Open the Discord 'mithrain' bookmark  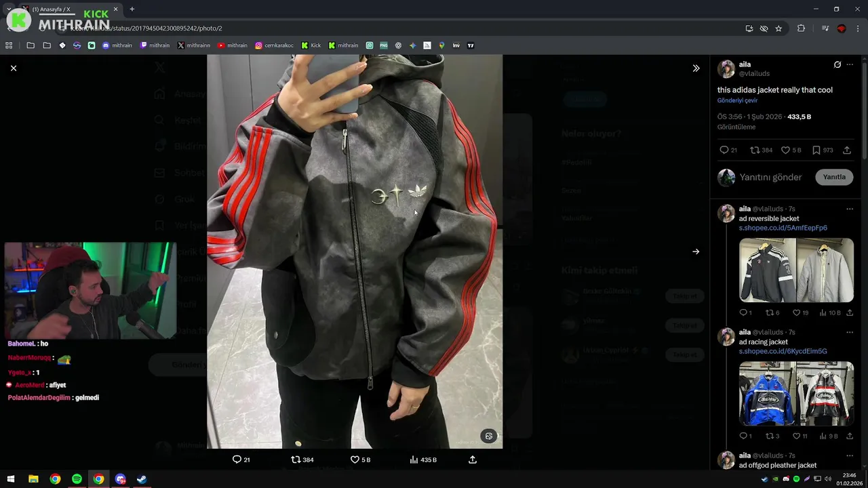[117, 45]
